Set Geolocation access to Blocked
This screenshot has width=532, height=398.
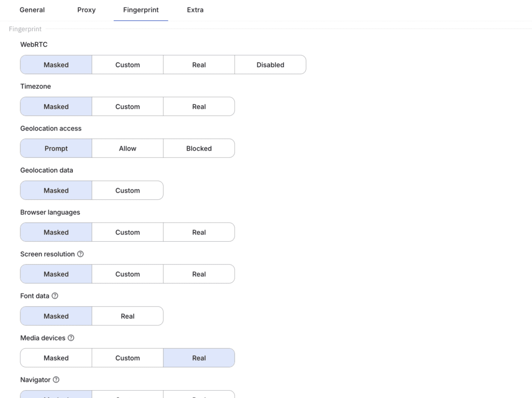tap(199, 148)
